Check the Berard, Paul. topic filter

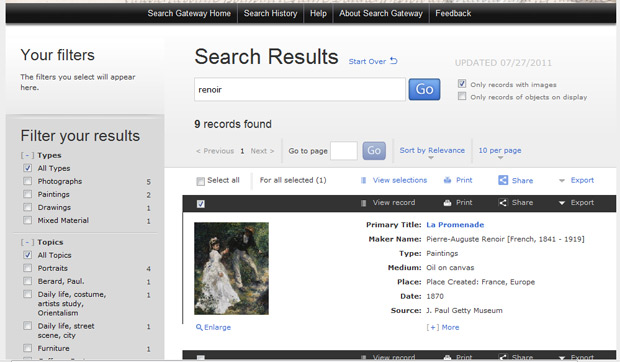click(x=27, y=281)
